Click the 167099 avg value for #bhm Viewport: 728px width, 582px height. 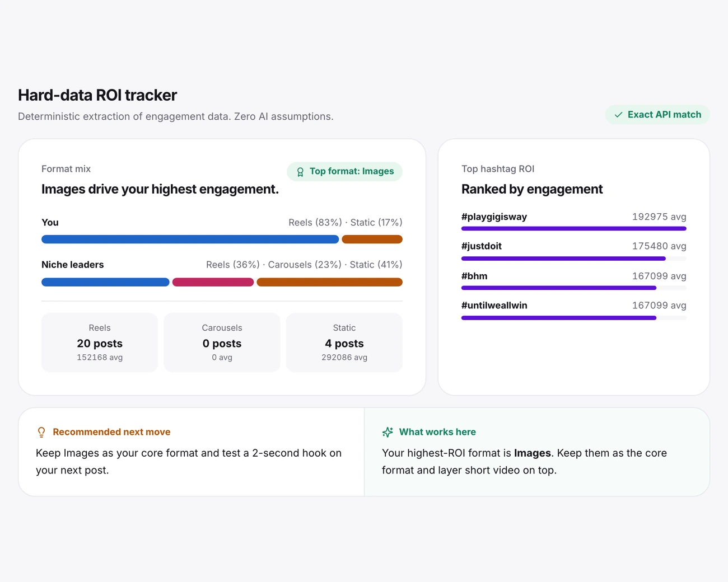pyautogui.click(x=659, y=276)
